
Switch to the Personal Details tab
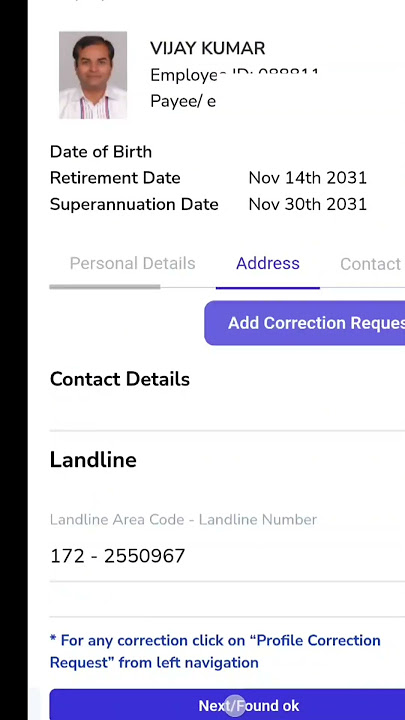point(132,264)
